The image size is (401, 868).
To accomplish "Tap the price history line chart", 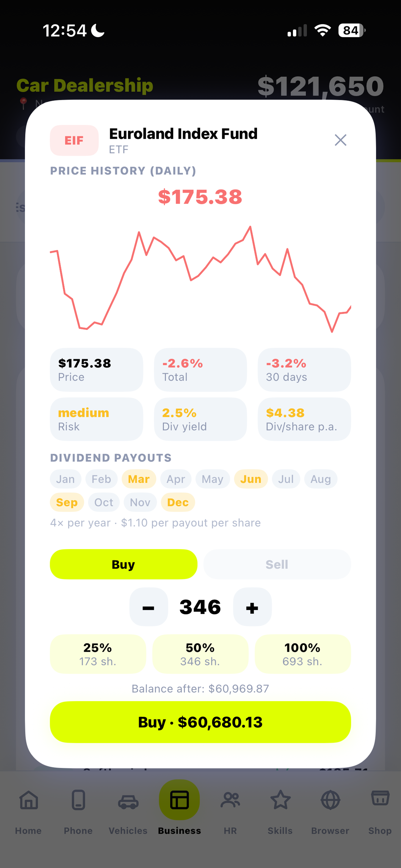I will [200, 279].
